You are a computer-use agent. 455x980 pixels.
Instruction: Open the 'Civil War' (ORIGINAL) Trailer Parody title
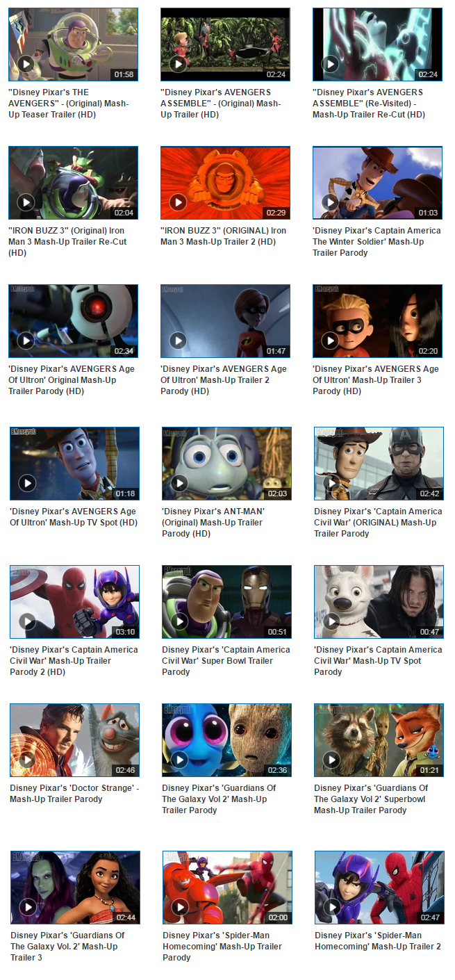tap(378, 523)
